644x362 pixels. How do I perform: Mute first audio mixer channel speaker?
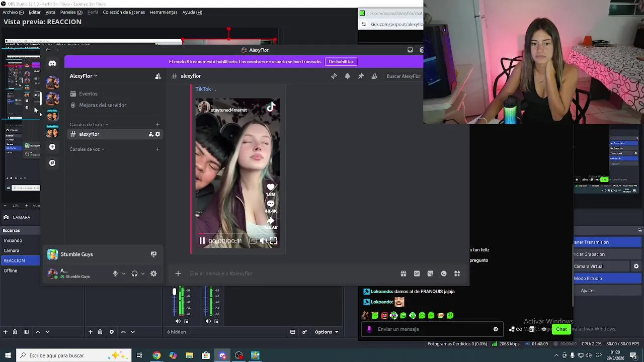tap(178, 321)
